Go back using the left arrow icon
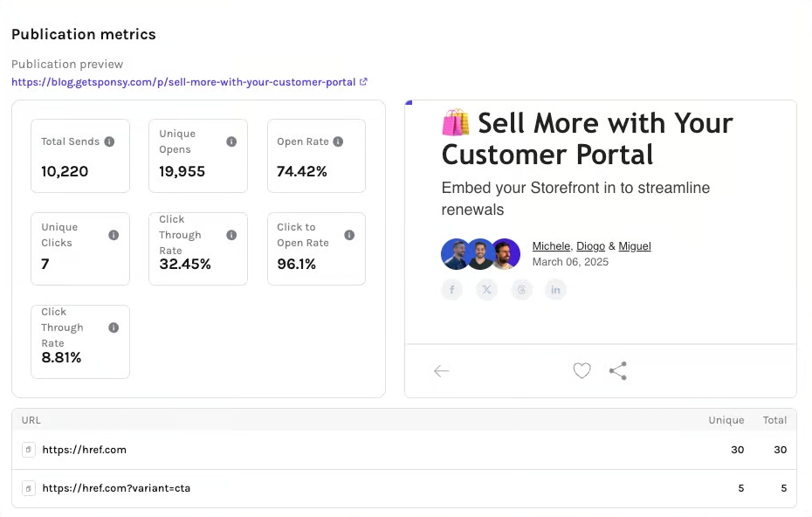This screenshot has height=517, width=812. 441,371
